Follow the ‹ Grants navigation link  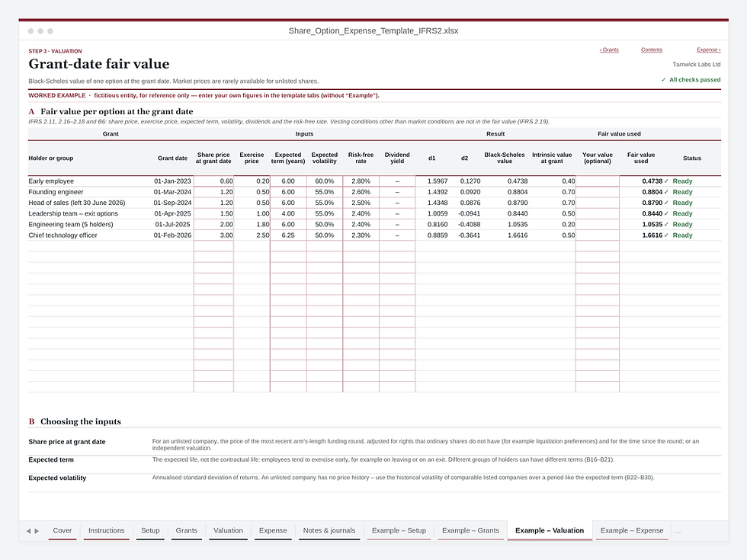609,50
